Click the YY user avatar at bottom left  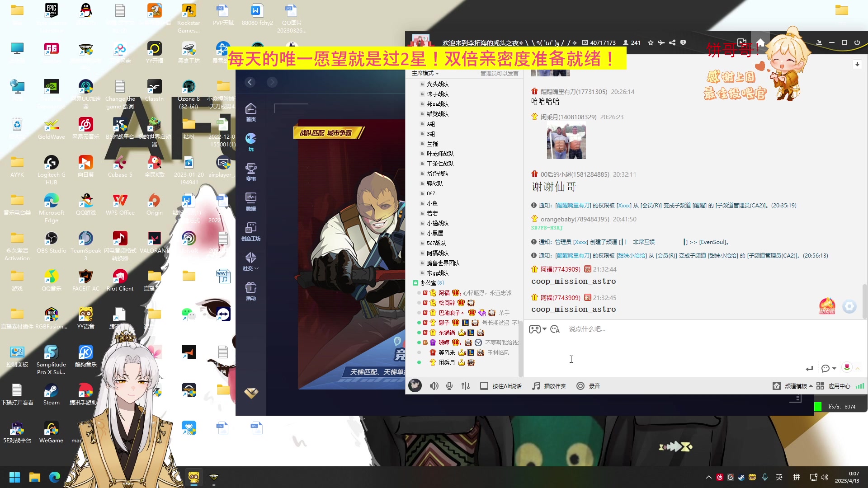[415, 385]
